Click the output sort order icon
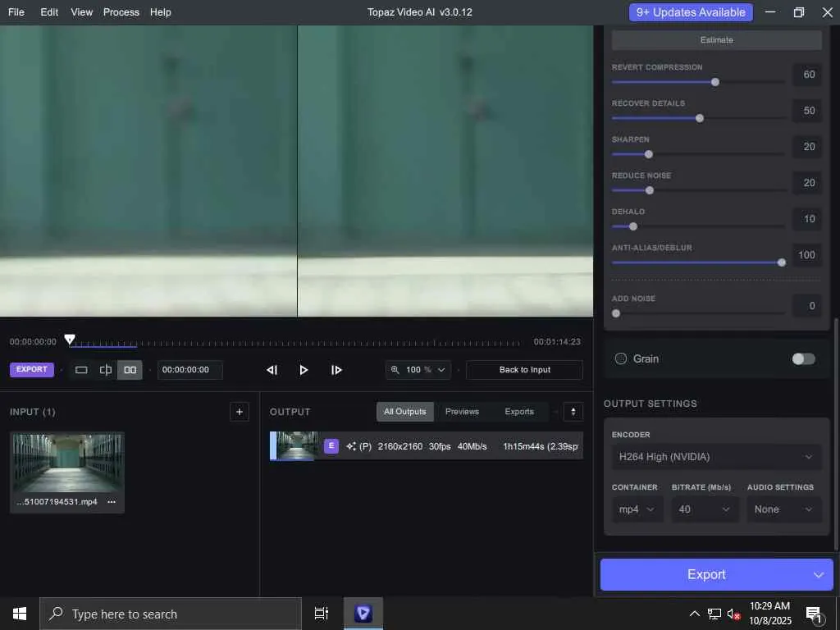Viewport: 840px width, 630px height. (573, 412)
